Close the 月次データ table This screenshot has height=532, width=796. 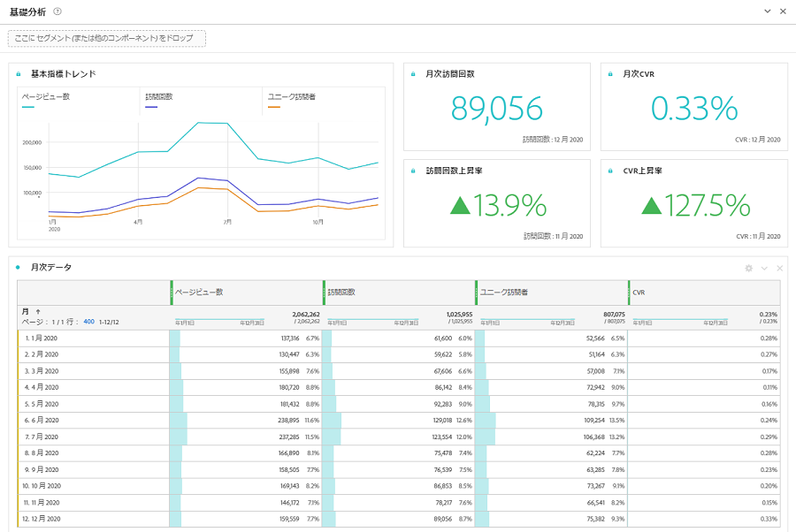[x=780, y=269]
